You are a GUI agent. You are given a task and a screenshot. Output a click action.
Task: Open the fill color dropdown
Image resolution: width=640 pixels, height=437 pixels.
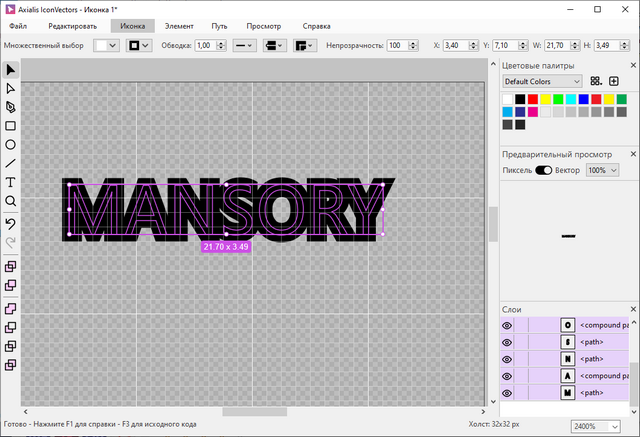coord(106,45)
